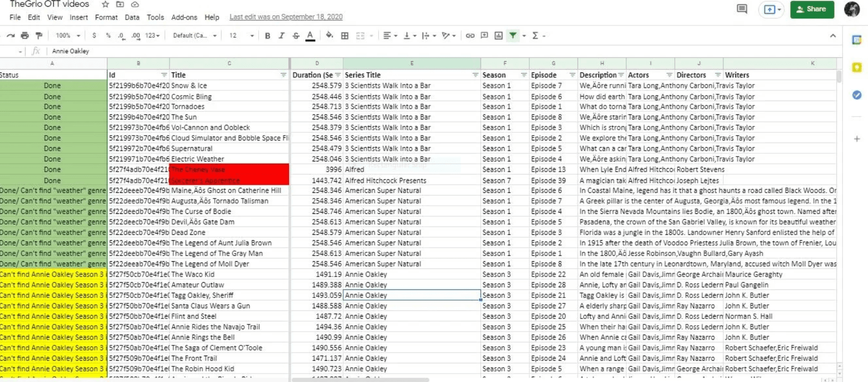Open the Series Title filter button
Screen dimensions: 868x382
[475, 75]
